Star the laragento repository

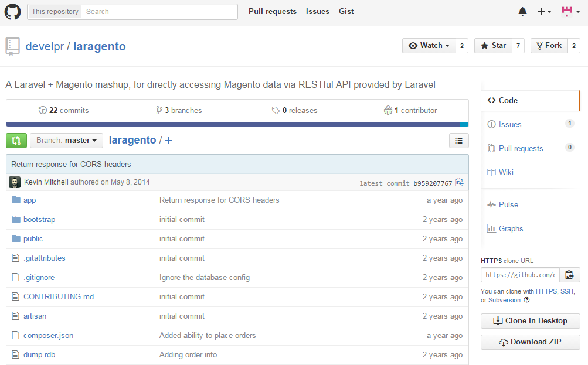click(493, 46)
